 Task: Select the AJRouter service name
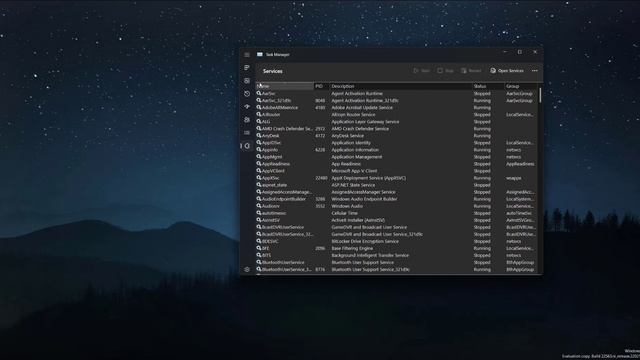[271, 115]
